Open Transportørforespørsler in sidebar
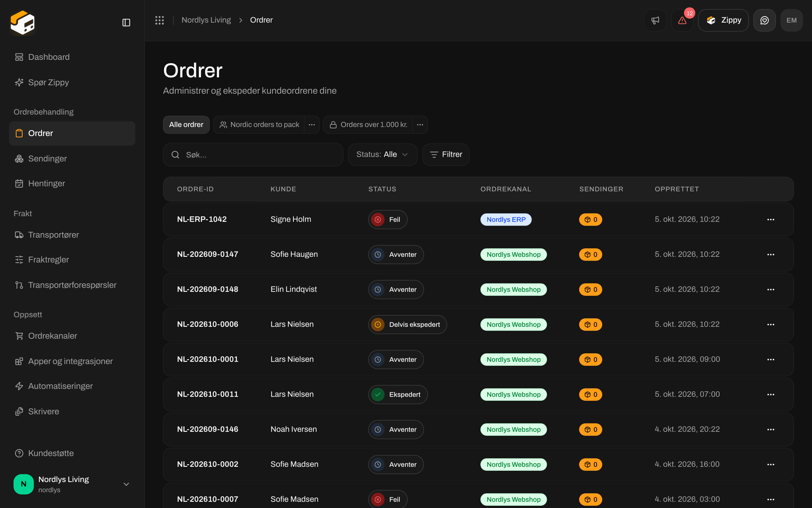Screen dimensions: 812x508 72,285
